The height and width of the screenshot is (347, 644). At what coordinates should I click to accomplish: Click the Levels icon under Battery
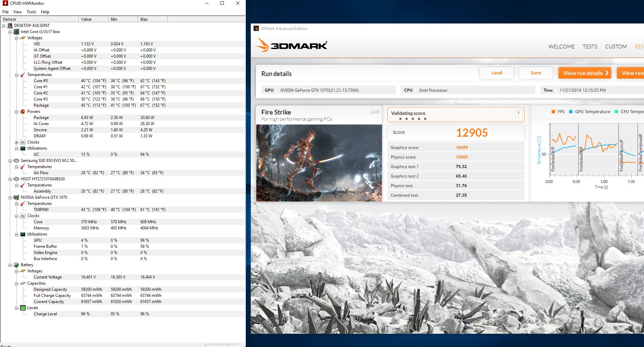[23, 308]
